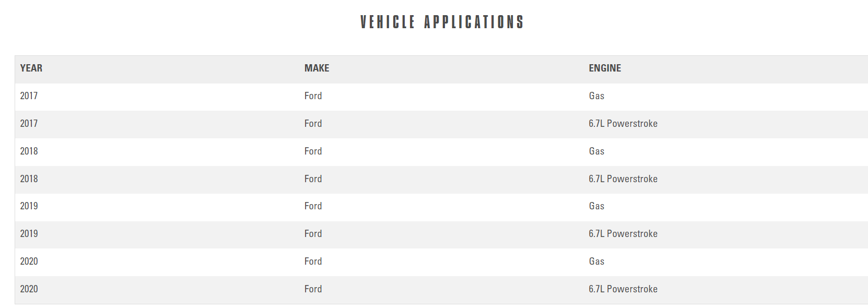Click the Vehicle Applications heading
This screenshot has width=868, height=308.
click(x=442, y=22)
